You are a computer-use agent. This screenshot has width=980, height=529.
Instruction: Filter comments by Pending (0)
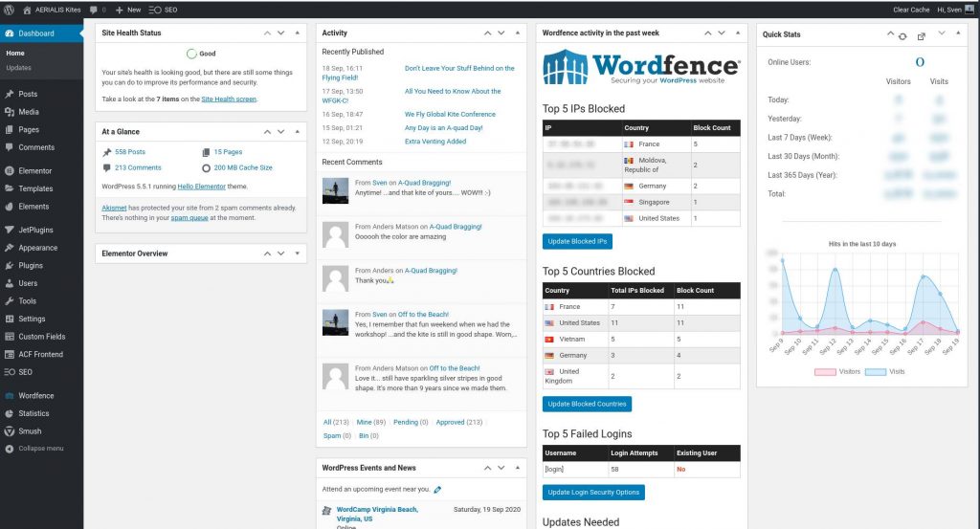click(411, 422)
